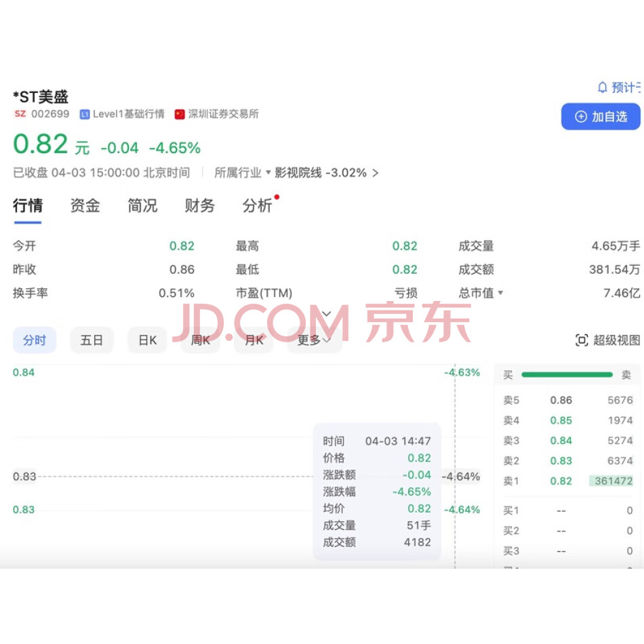Screen dimensions: 644x644
Task: Select the 分时 chart view
Action: click(x=35, y=340)
